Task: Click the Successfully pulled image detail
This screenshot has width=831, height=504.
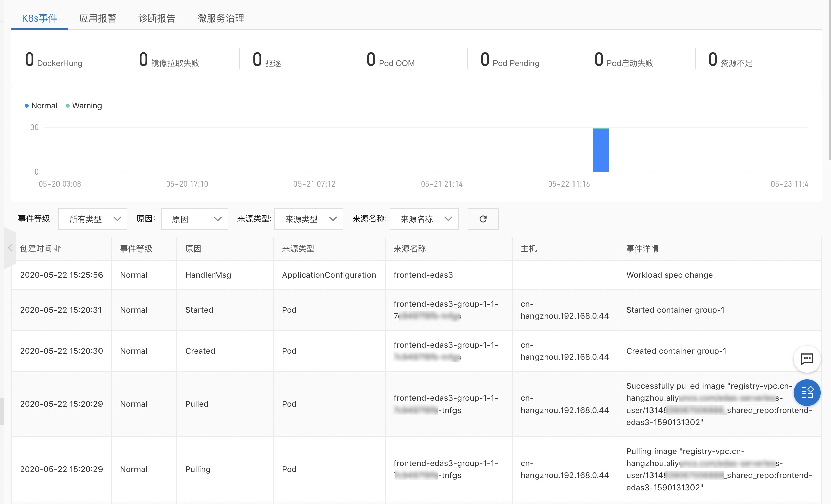Action: click(719, 404)
